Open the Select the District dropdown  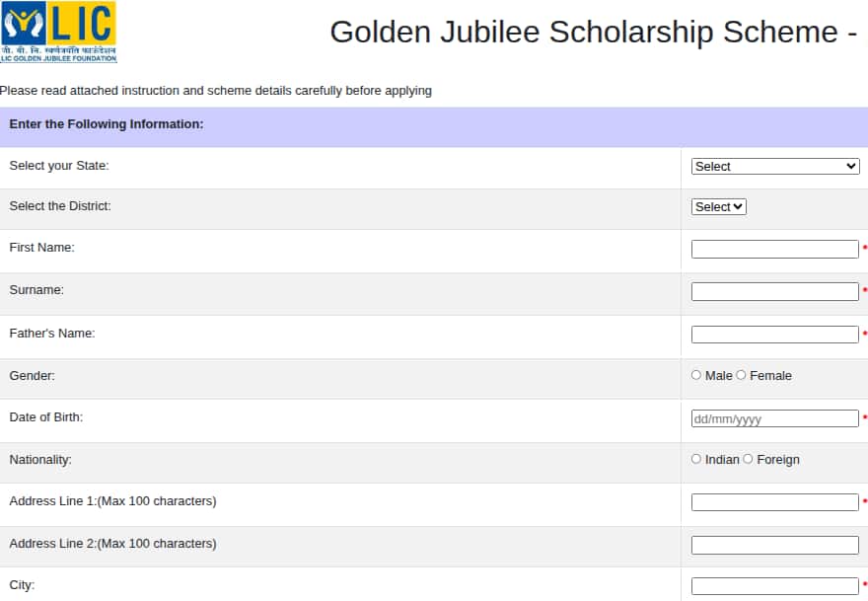point(718,206)
